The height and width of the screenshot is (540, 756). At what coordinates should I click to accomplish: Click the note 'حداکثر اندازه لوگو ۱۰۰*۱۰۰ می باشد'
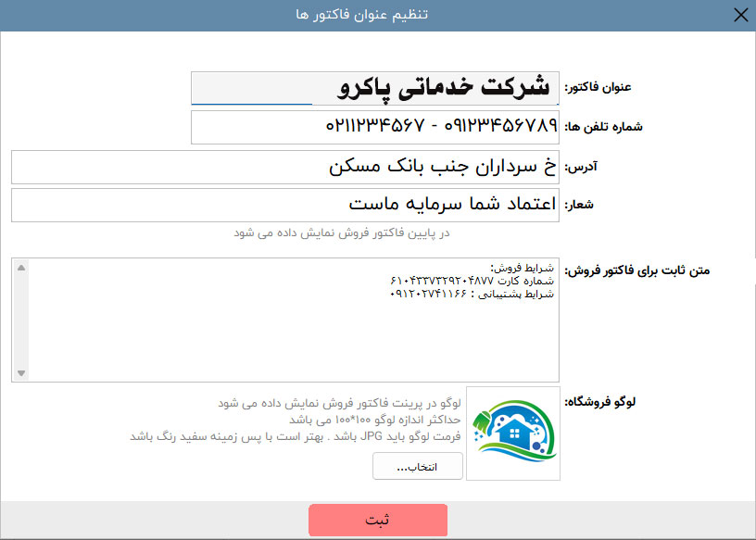click(375, 420)
